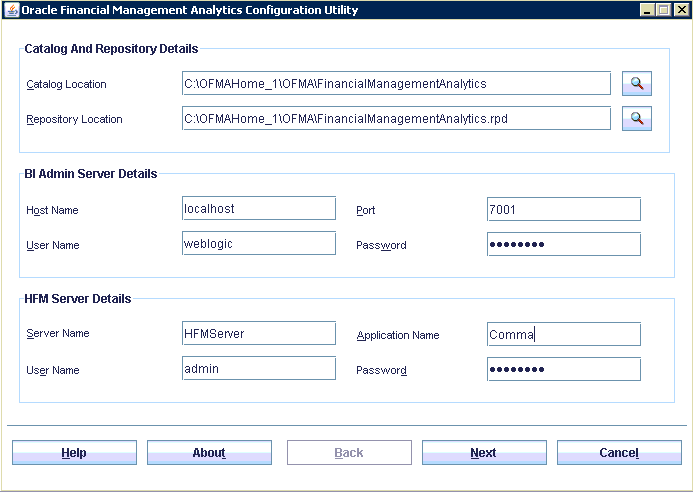Focus the Catalog Location path field

[x=396, y=83]
